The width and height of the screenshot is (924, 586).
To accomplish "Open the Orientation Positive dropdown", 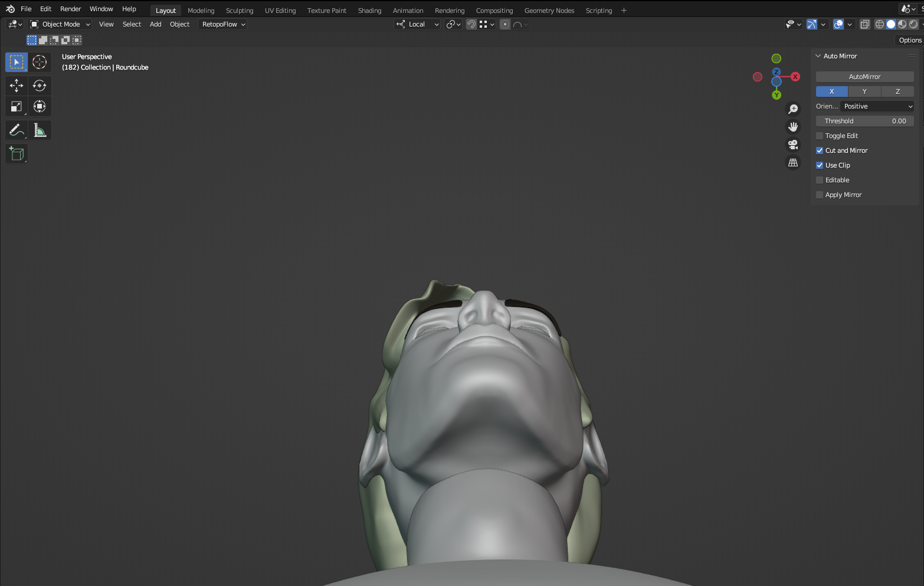I will (x=877, y=106).
